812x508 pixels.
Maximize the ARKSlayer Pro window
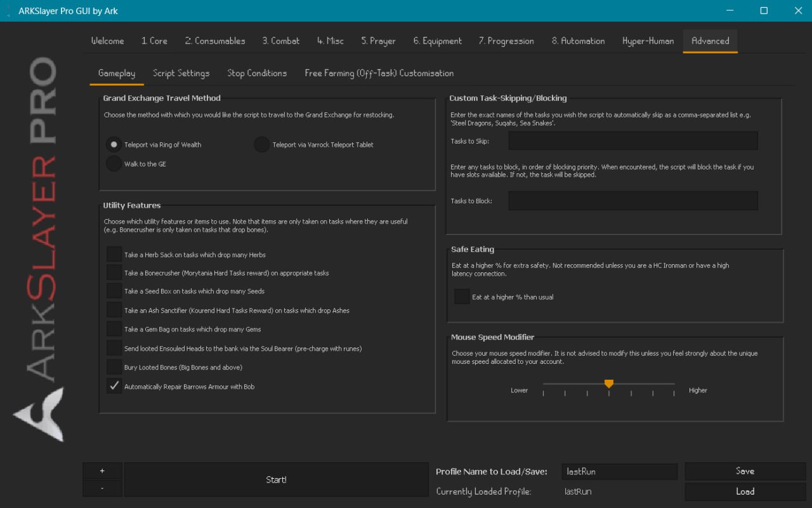point(764,11)
